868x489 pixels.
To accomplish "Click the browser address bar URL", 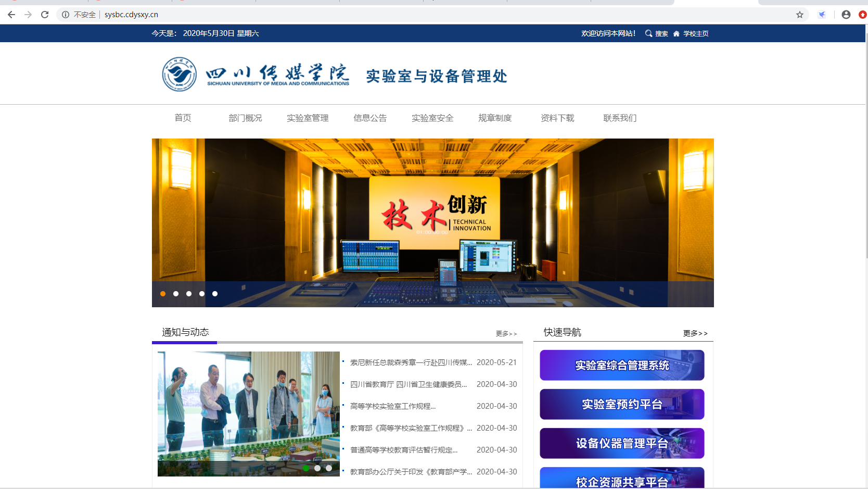I will (x=131, y=15).
